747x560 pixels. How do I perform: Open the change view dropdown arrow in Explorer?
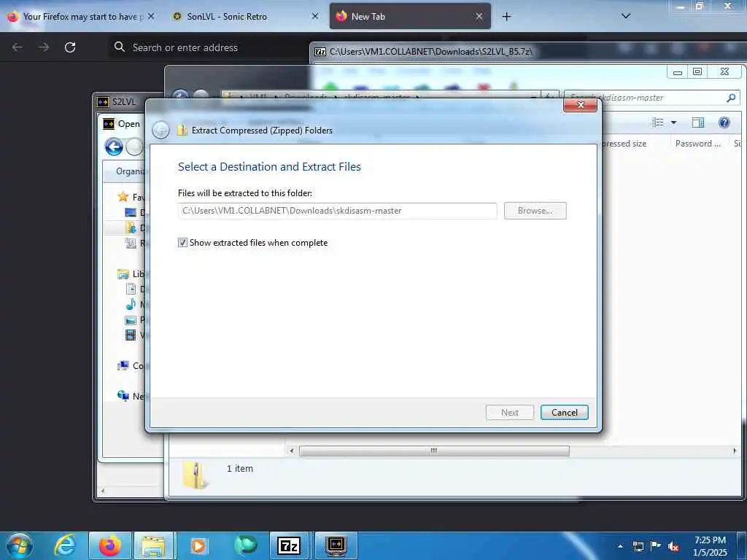[x=673, y=122]
